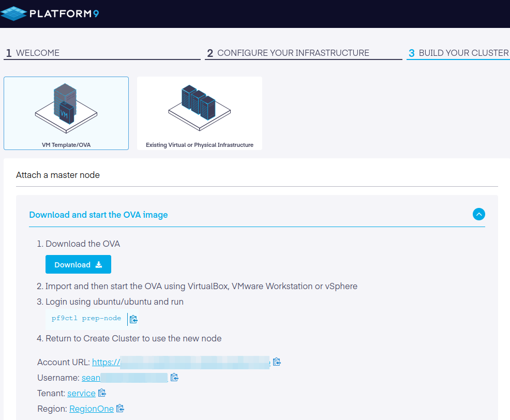Copy the Account URL to clipboard

point(277,362)
